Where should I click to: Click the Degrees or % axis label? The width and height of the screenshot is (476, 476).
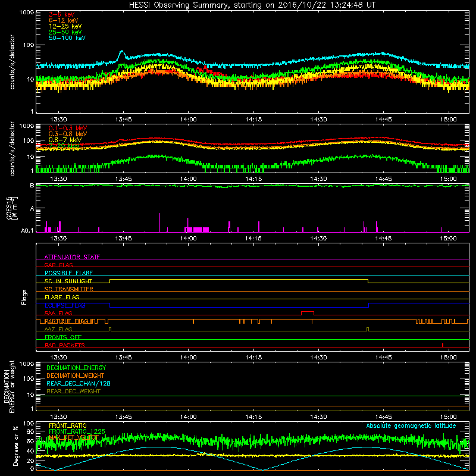point(15,446)
